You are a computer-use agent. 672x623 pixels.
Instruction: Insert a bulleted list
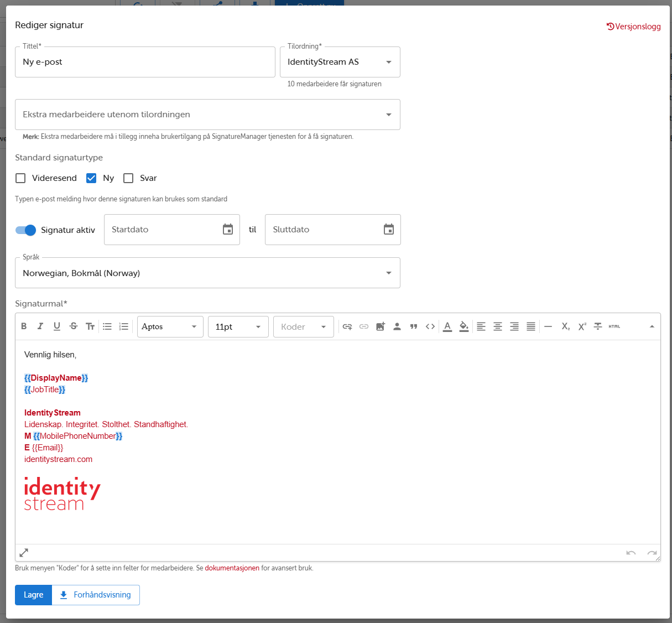(x=107, y=326)
